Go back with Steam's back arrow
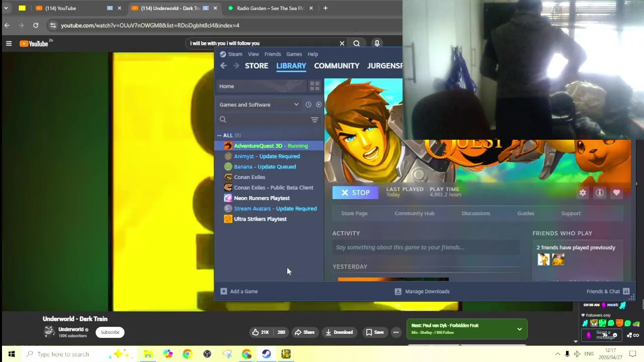644x362 pixels. (223, 65)
